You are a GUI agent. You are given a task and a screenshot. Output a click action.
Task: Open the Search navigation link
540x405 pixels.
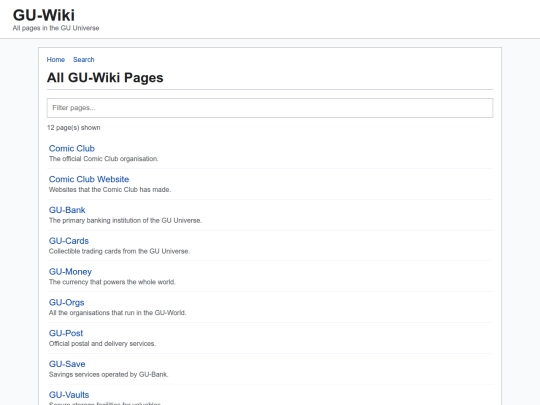[x=84, y=60]
